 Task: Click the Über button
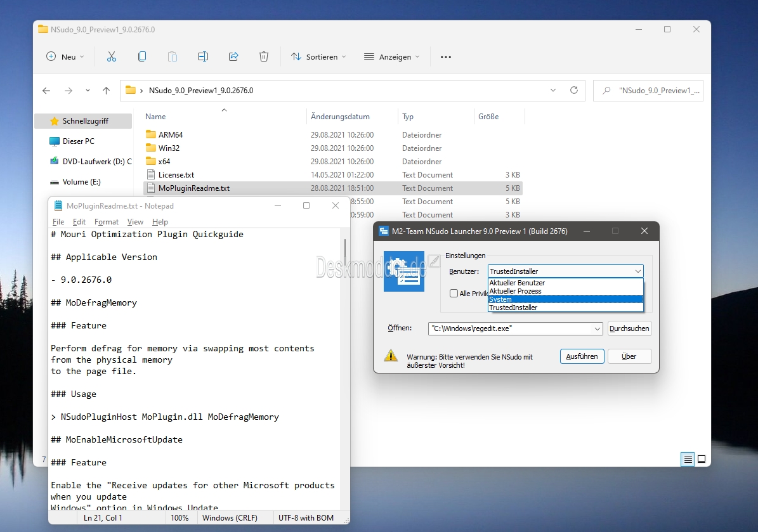point(629,356)
